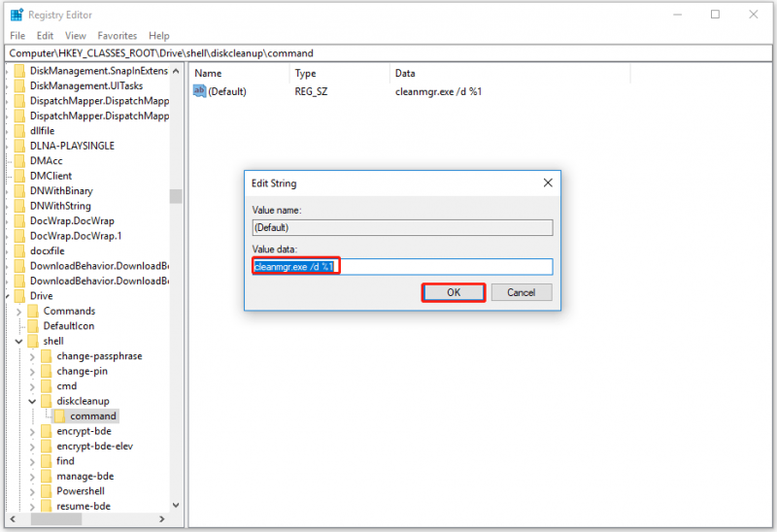
Task: Expand the manage-bde key
Action: (x=32, y=477)
